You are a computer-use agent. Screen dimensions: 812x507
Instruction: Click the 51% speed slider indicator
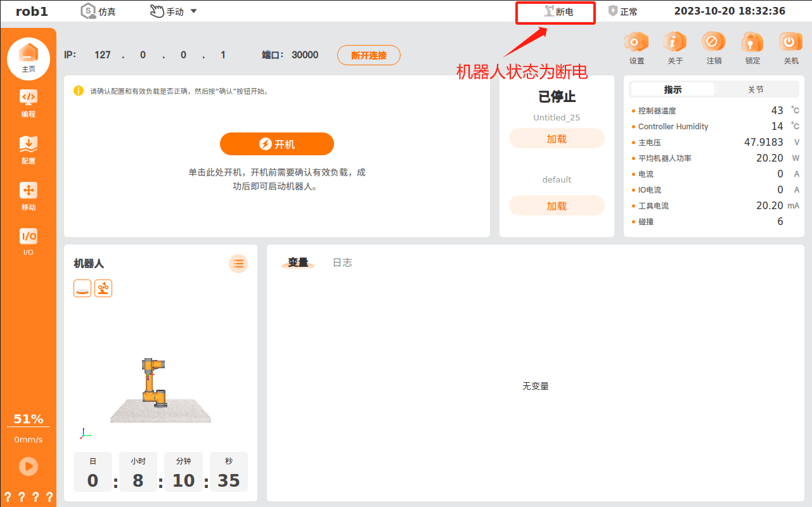(29, 420)
